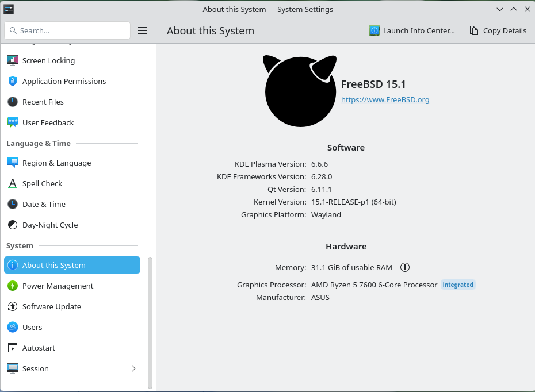Click the Software Update arrow icon

13,306
